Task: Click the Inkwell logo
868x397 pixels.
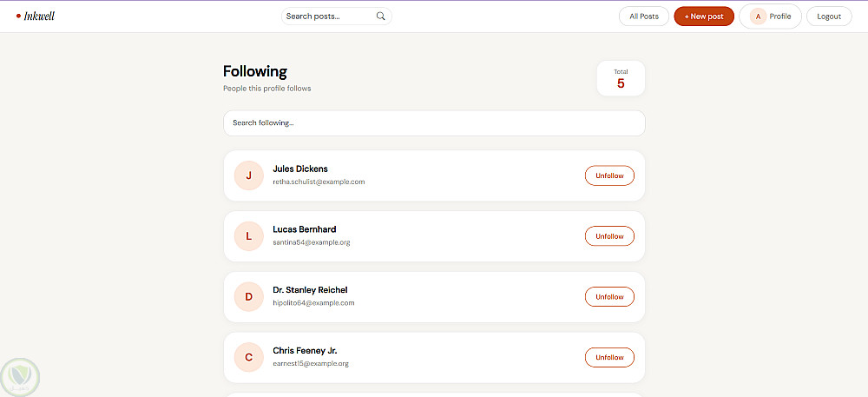Action: (x=36, y=16)
